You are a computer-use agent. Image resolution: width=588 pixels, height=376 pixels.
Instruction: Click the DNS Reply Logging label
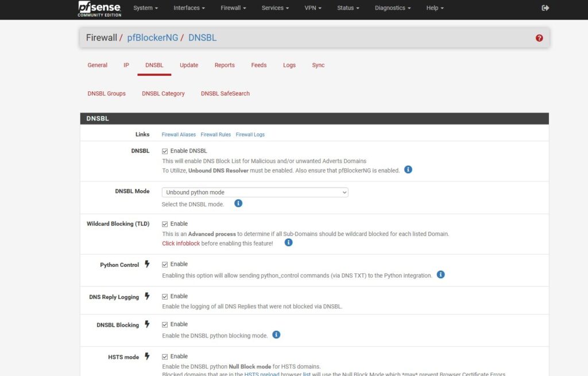click(x=114, y=297)
